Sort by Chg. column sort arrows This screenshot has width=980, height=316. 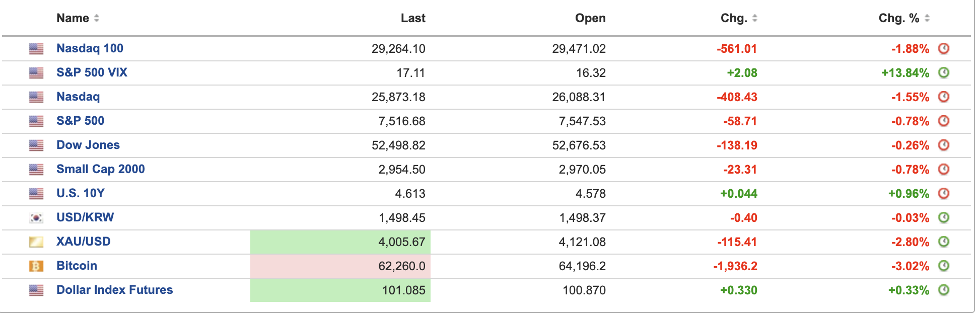pyautogui.click(x=754, y=18)
